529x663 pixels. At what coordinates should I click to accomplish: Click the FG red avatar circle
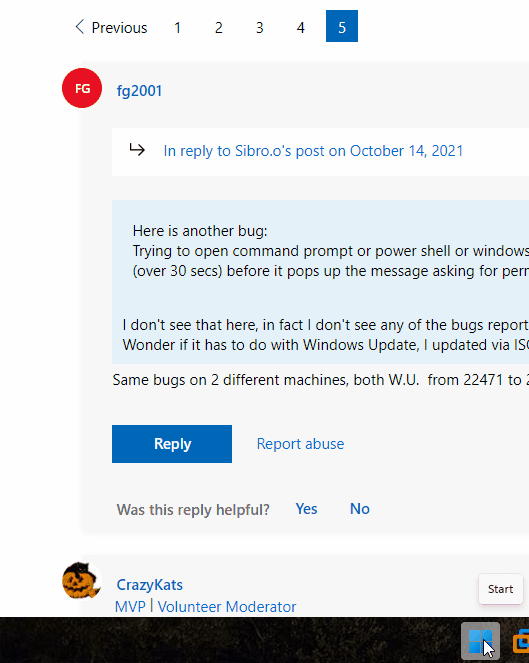(x=82, y=88)
